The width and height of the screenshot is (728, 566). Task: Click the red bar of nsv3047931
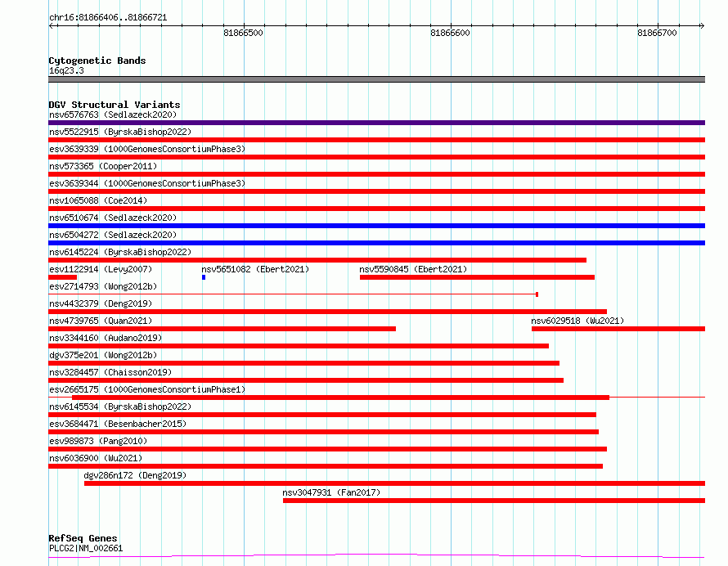(x=494, y=501)
